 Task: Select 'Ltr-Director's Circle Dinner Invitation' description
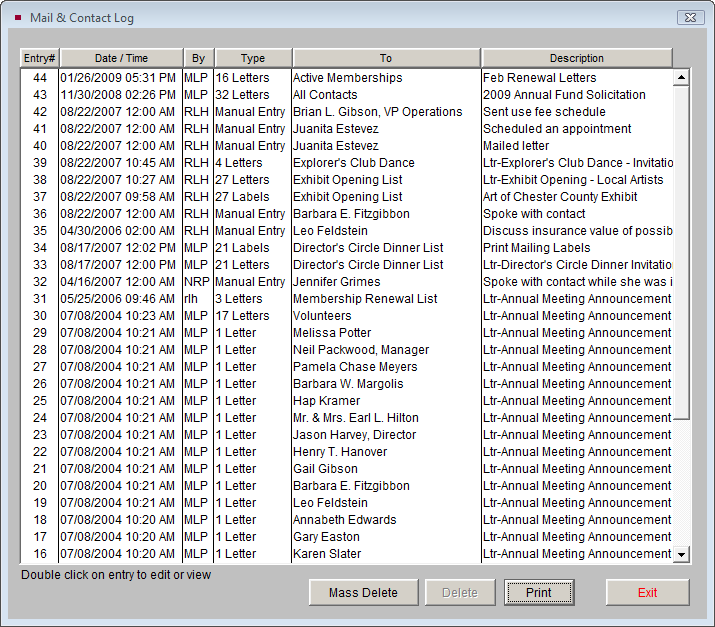coord(578,265)
